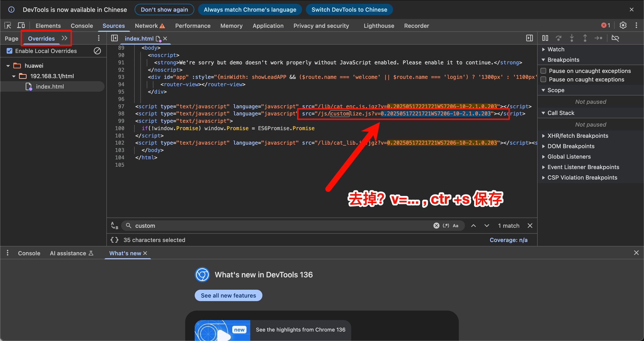Click the step out of function icon
The image size is (644, 341).
point(585,38)
